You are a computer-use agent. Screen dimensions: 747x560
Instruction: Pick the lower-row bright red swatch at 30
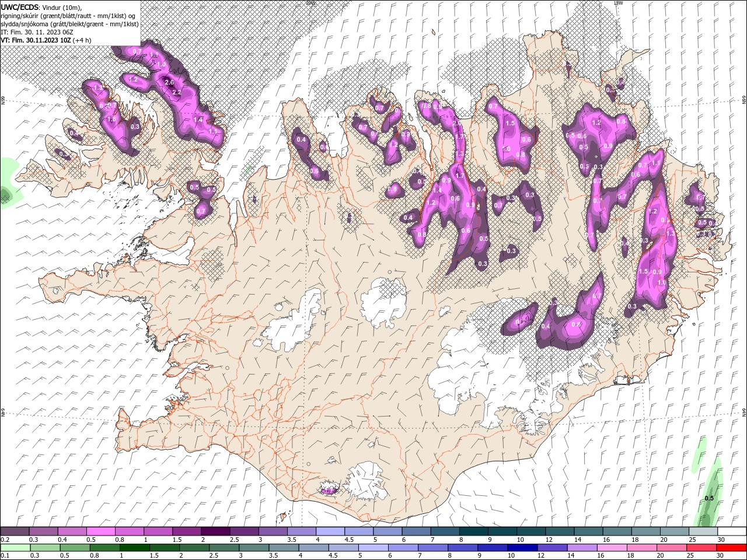point(731,548)
